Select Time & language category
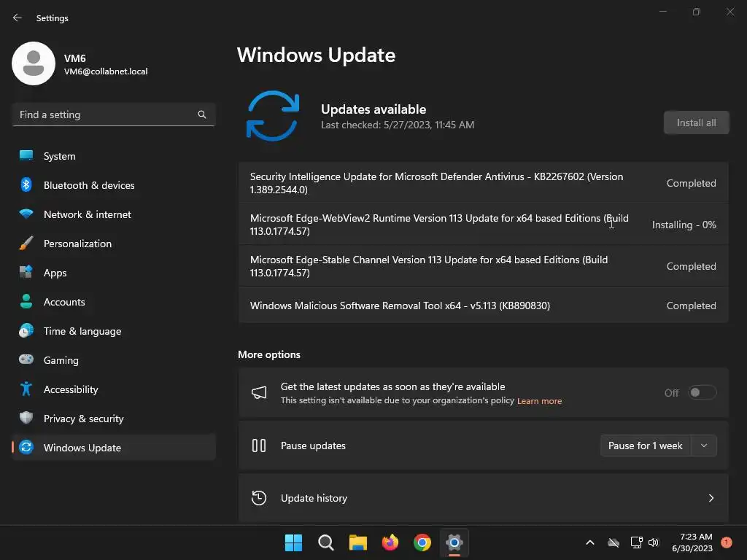Screen dimensions: 747x560 [x=113, y=330]
